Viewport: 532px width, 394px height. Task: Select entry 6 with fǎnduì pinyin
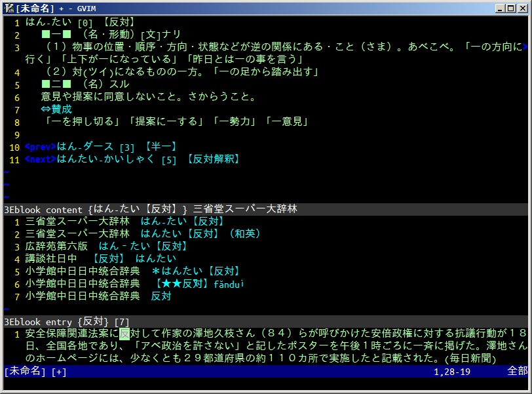click(135, 284)
